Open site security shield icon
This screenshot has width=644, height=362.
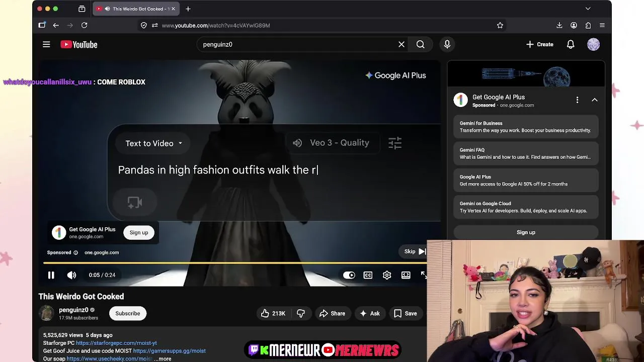click(x=144, y=25)
